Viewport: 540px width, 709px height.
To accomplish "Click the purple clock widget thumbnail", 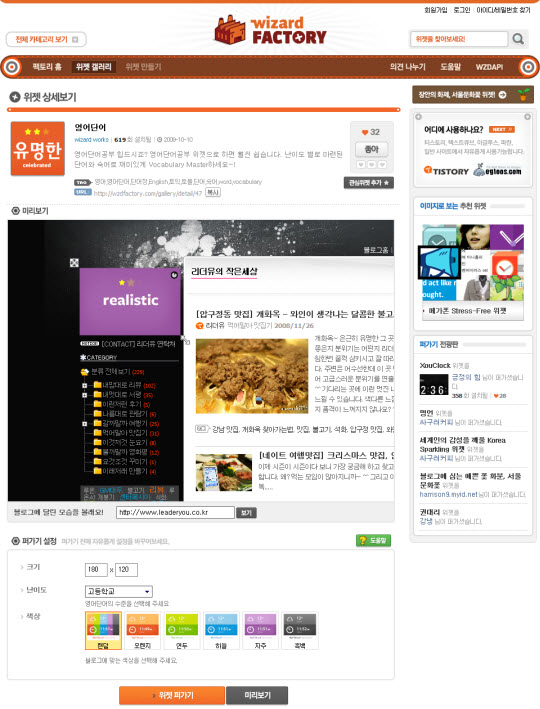I will [507, 237].
